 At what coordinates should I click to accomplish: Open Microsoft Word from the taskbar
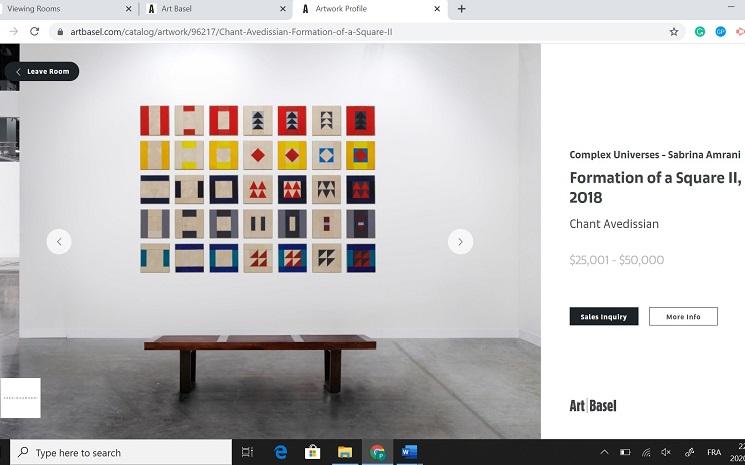409,452
